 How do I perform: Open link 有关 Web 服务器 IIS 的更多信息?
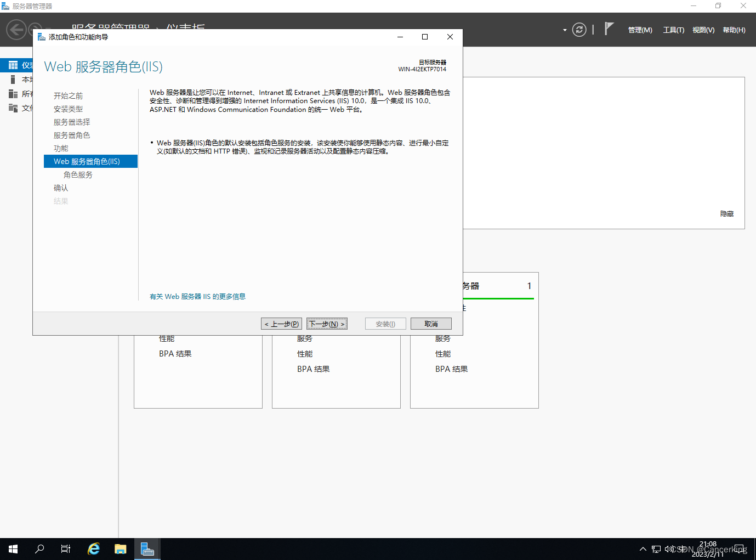[197, 297]
